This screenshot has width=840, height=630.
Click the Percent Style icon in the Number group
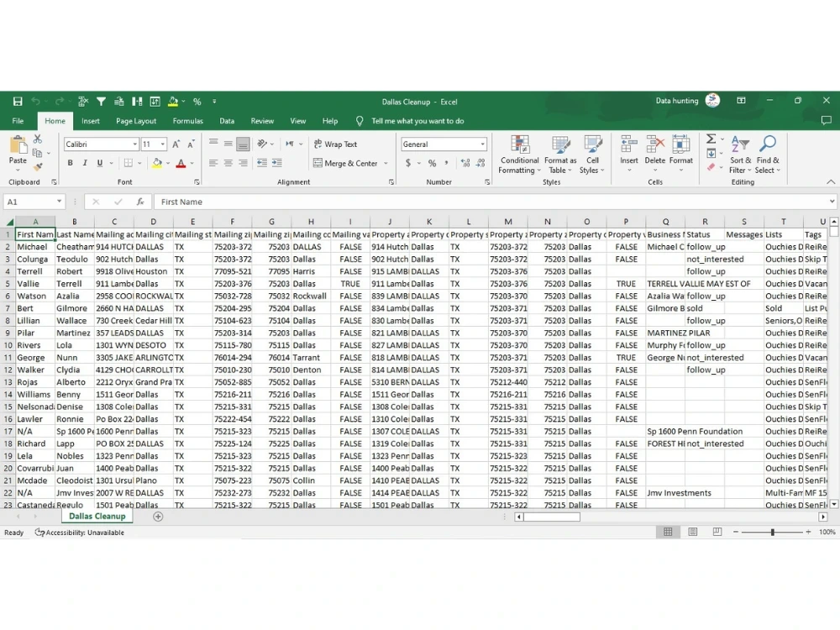coord(433,163)
